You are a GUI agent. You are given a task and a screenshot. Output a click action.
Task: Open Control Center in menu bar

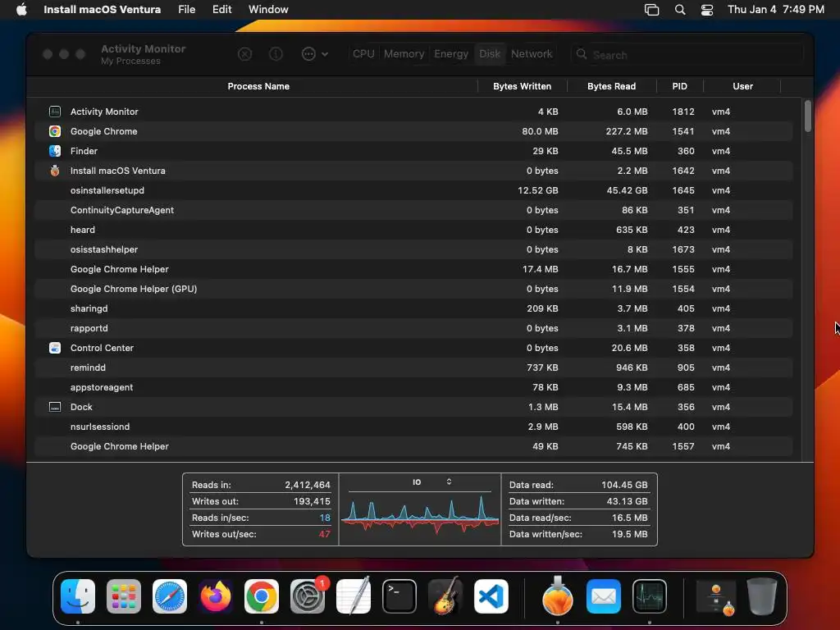706,10
